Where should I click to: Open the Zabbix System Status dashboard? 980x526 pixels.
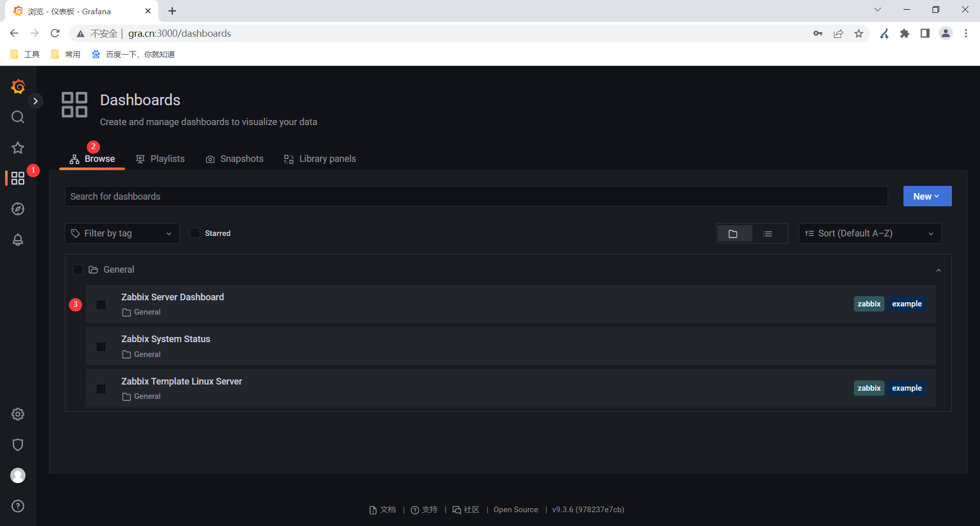(165, 339)
